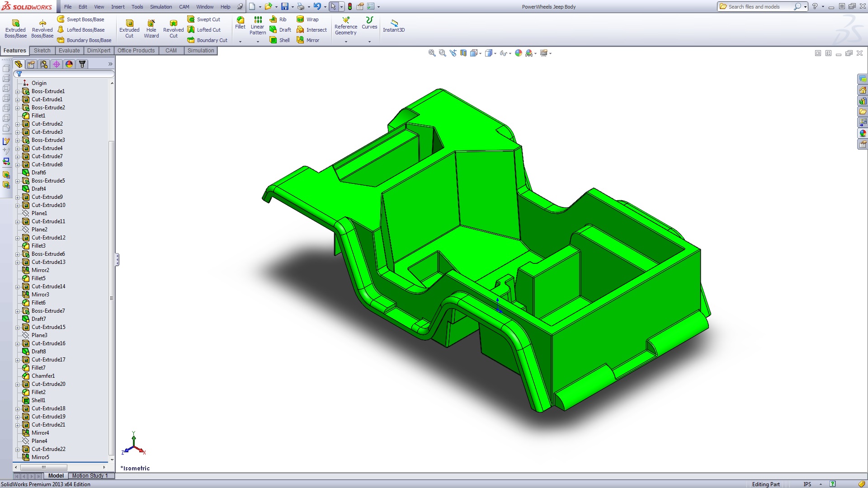Screen dimensions: 868x488
Task: Click the Curves tool
Action: point(369,23)
